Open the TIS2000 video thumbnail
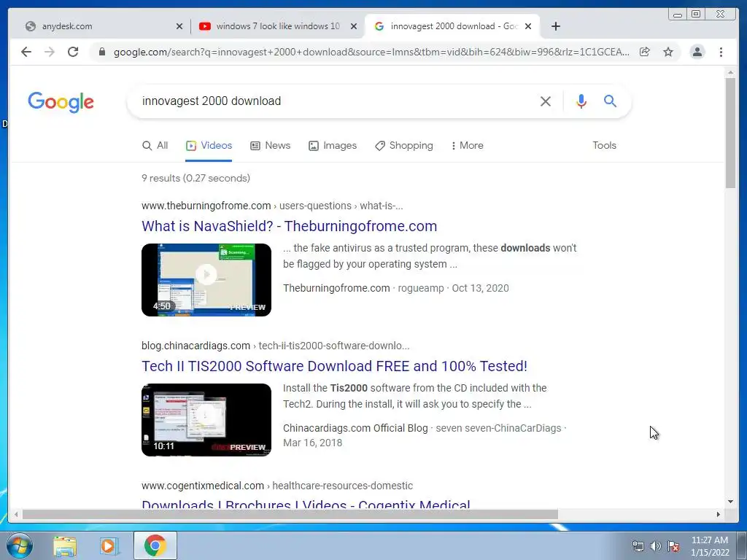Screen dimensions: 747x560 point(206,420)
